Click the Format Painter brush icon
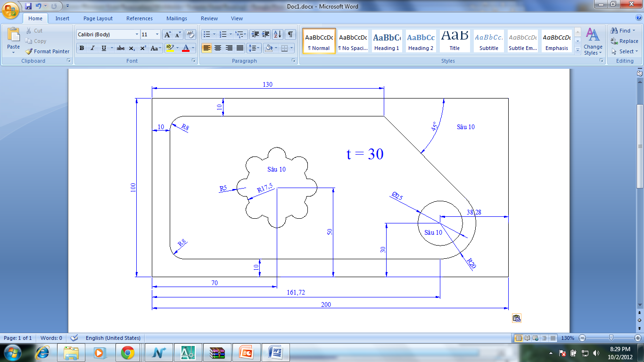The image size is (644, 362). [29, 51]
